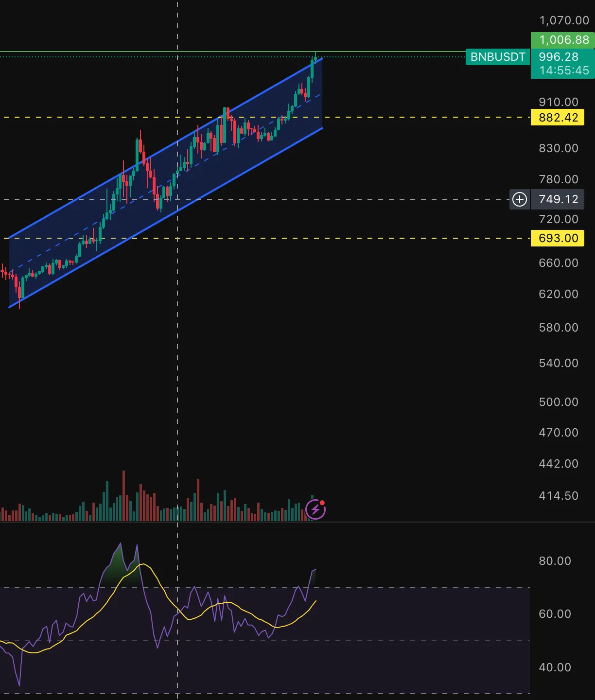Click the BNBUSDT symbol label
595x700 pixels.
click(x=497, y=57)
